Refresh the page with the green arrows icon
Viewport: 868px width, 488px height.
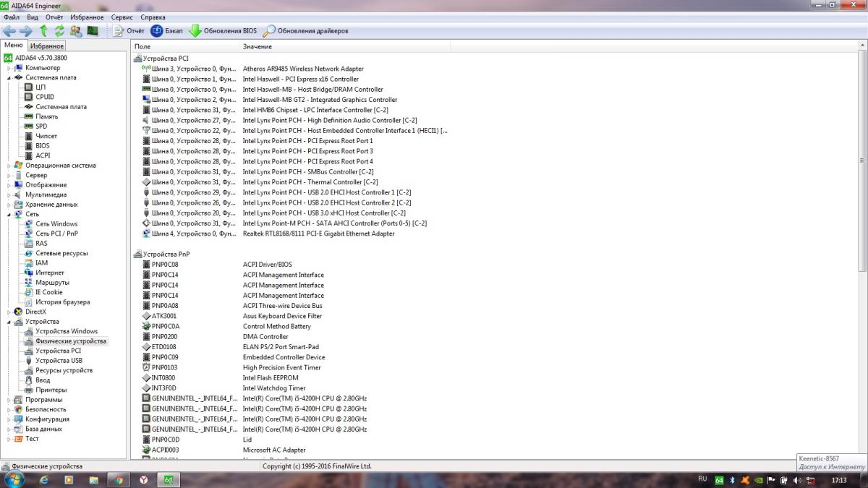(59, 31)
